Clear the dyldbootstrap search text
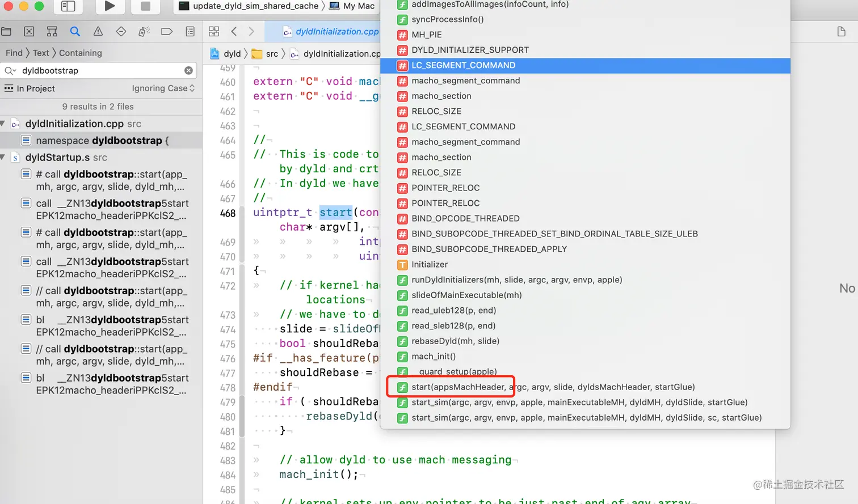Viewport: 858px width, 504px height. [188, 71]
